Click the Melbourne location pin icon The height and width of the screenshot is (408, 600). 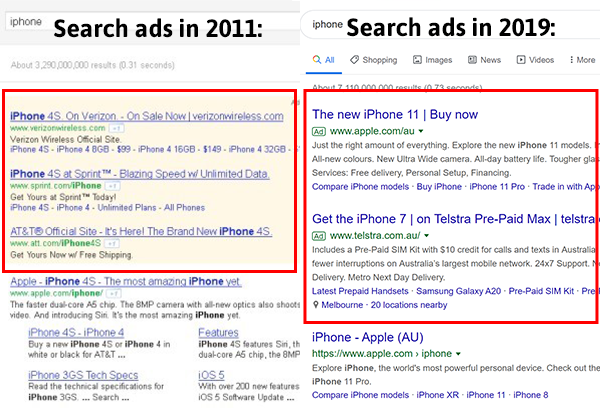316,305
